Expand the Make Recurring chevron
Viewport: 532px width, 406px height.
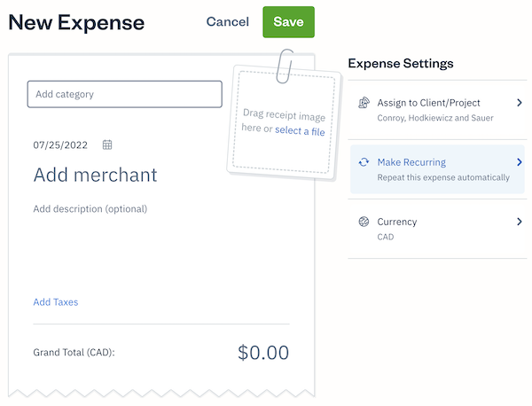click(x=520, y=162)
